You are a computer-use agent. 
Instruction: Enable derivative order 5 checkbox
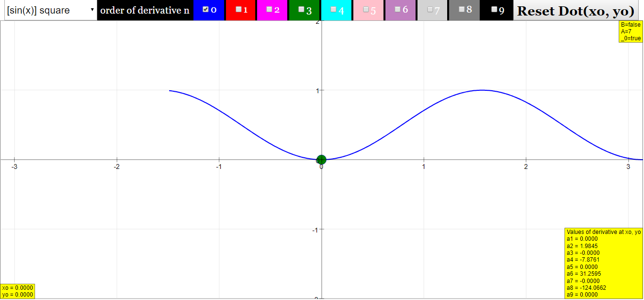[366, 10]
